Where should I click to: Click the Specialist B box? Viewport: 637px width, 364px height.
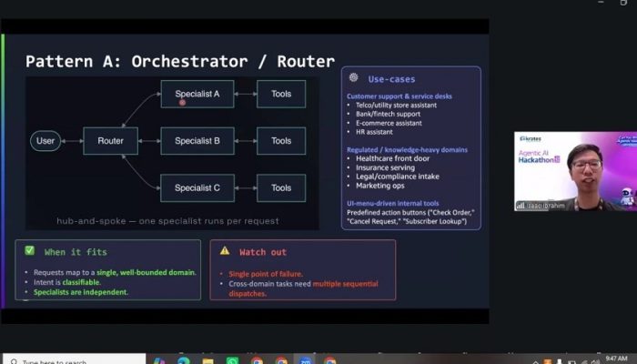[197, 141]
